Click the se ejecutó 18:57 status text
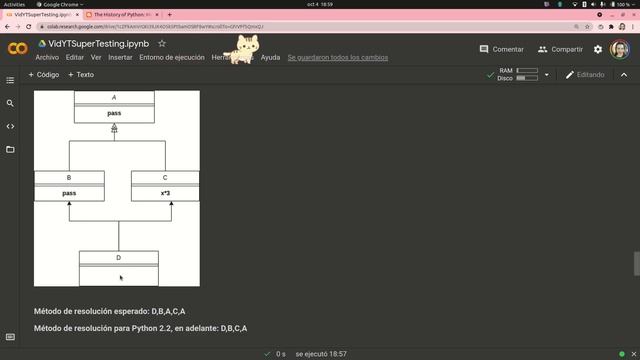Image resolution: width=640 pixels, height=360 pixels. (x=321, y=354)
